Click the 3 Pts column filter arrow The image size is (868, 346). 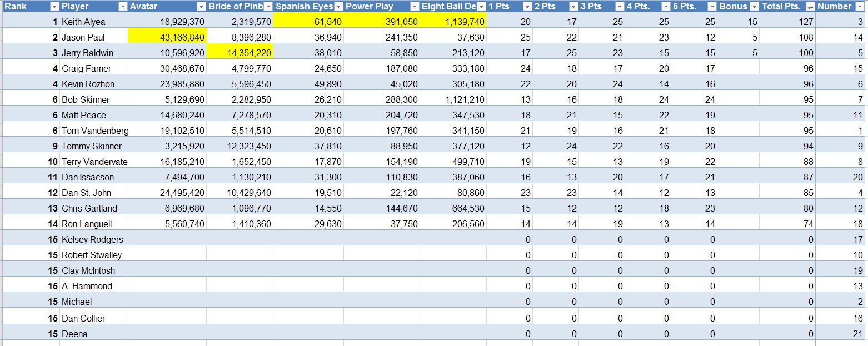619,7
